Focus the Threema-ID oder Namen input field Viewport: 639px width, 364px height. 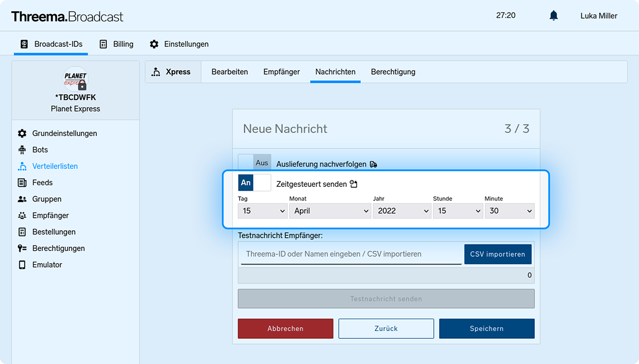coord(351,254)
